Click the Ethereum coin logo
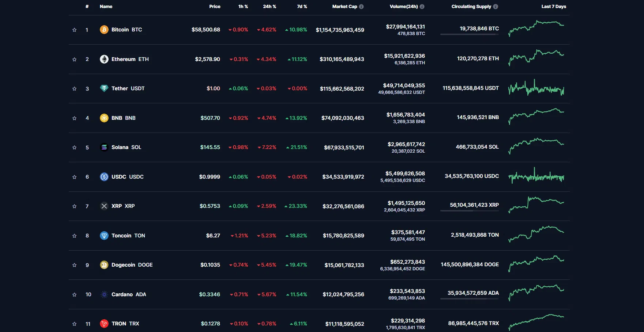 [104, 59]
